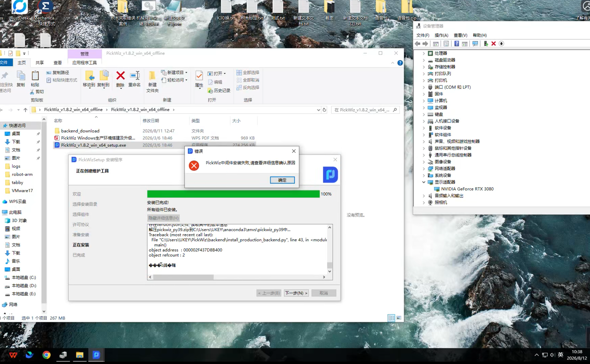Viewport: 590px width, 364px height.
Task: Select NVIDIA GeForce RTX 3080 device
Action: point(467,189)
